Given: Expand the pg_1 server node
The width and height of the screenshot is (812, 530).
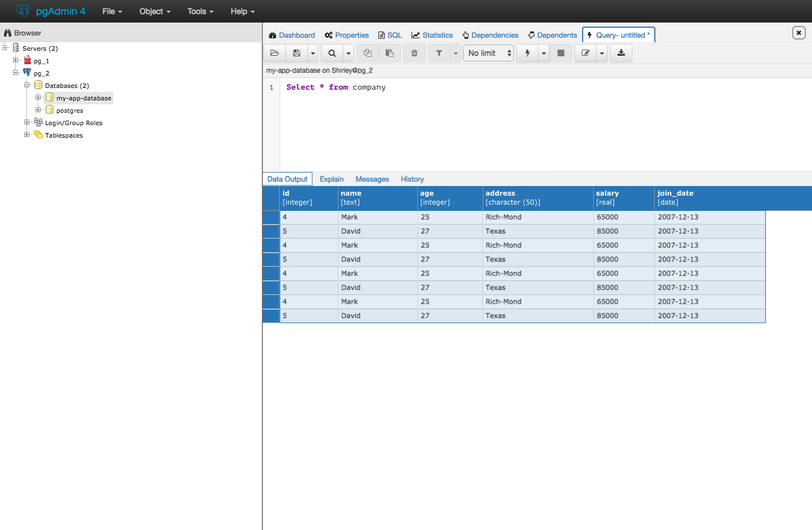Looking at the screenshot, I should [x=16, y=60].
